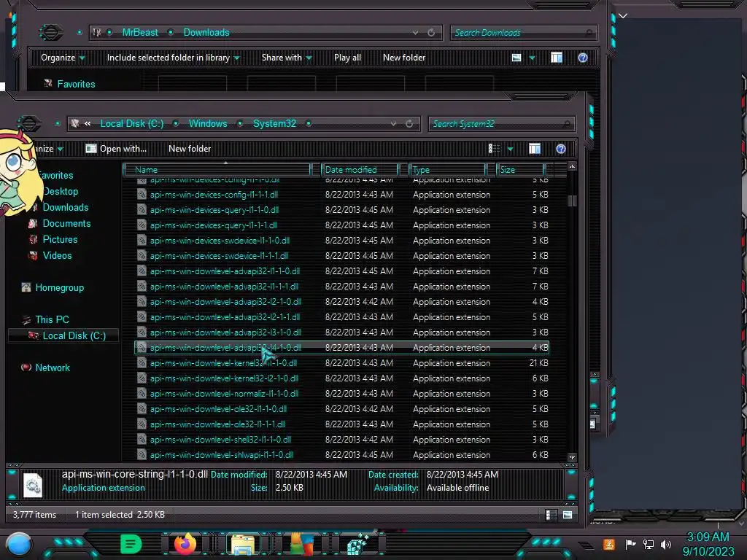Refresh the System32 address bar

pyautogui.click(x=409, y=124)
